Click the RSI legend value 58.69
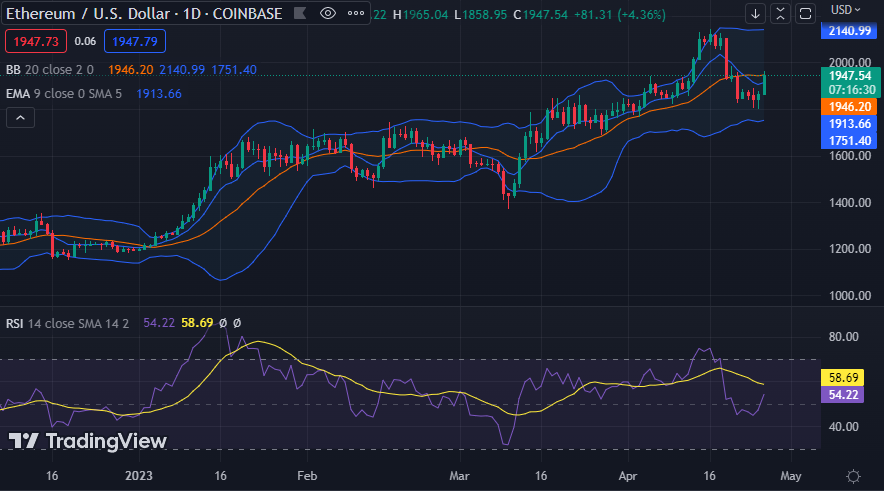 (x=197, y=323)
